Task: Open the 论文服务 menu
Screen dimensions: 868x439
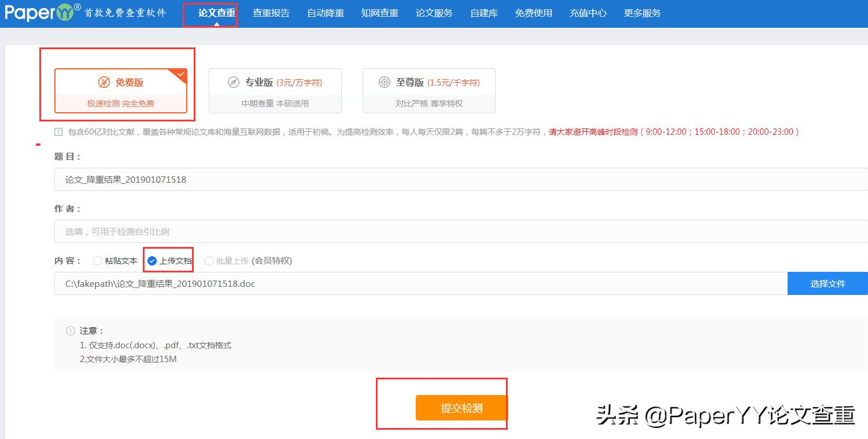Action: (434, 12)
